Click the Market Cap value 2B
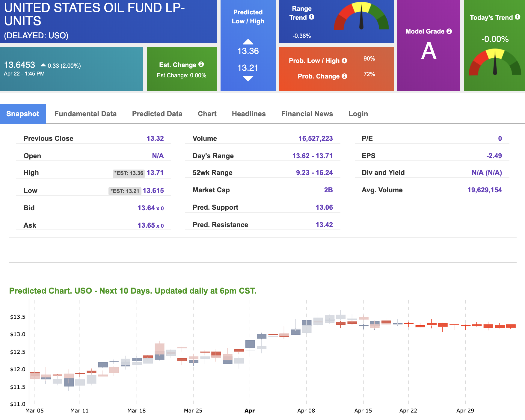The image size is (525, 420). (x=328, y=190)
